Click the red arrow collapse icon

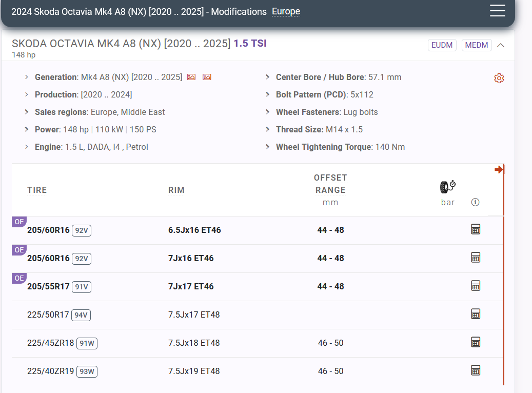(x=499, y=169)
